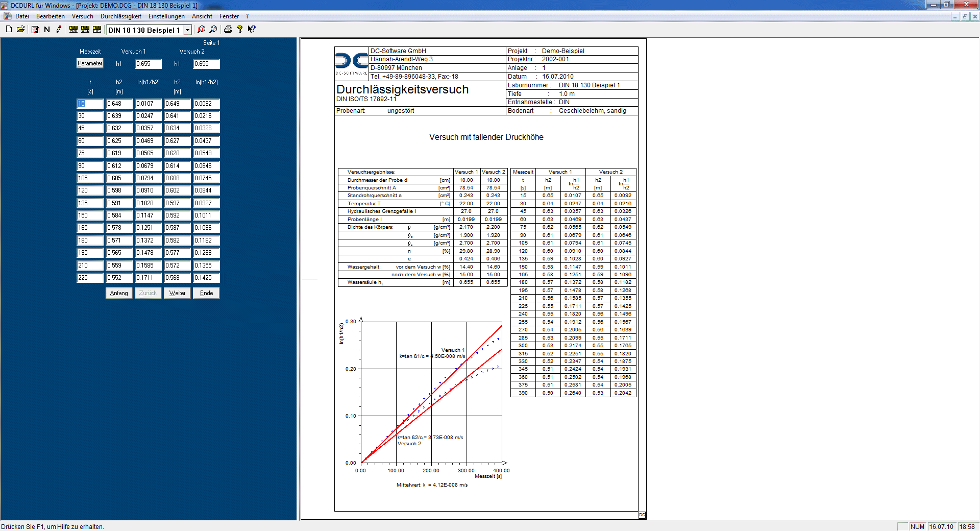Screen dimensions: 980x531
Task: Click the time field with 225
Action: (x=90, y=278)
